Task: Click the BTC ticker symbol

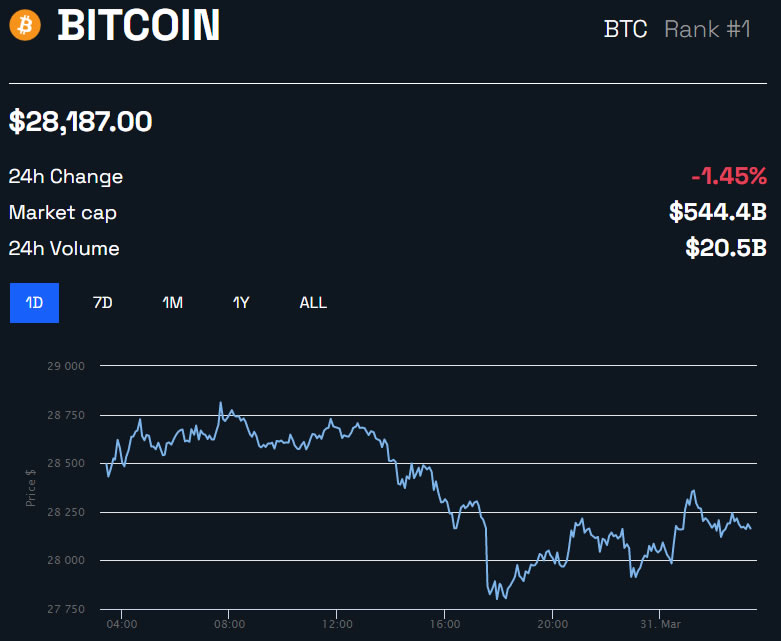Action: (x=625, y=29)
